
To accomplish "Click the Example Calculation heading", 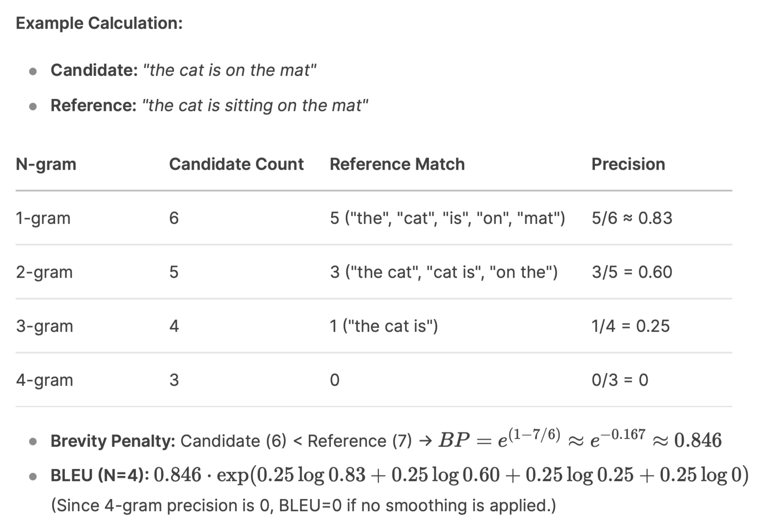I will coord(99,23).
